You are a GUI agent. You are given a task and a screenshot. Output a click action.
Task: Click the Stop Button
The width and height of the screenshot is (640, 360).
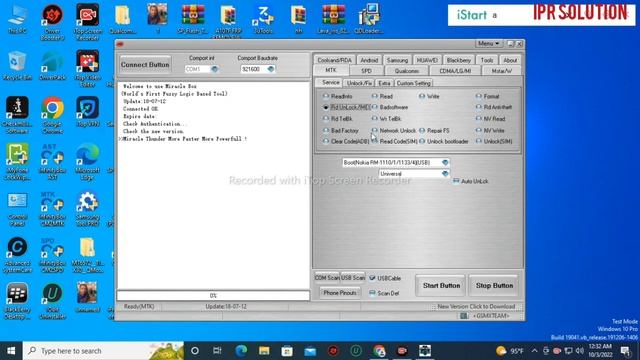pos(494,285)
